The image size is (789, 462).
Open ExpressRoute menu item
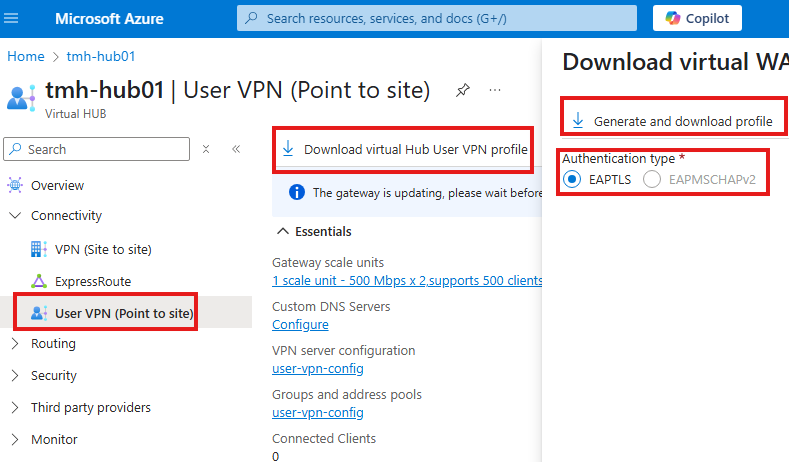tap(93, 281)
